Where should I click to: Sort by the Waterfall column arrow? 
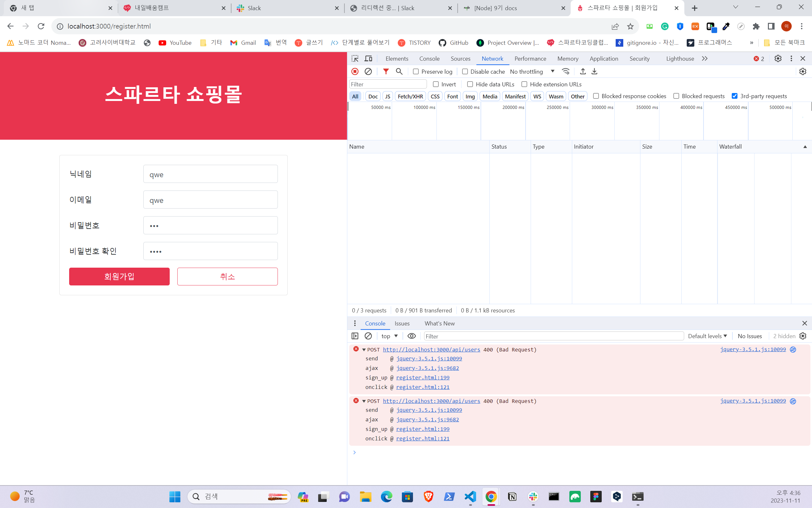point(805,146)
